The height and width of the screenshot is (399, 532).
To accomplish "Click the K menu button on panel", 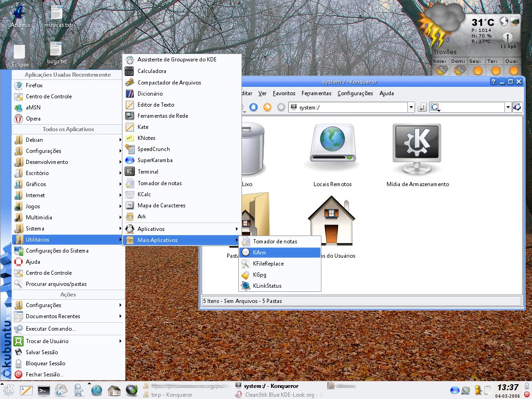I will pyautogui.click(x=8, y=390).
